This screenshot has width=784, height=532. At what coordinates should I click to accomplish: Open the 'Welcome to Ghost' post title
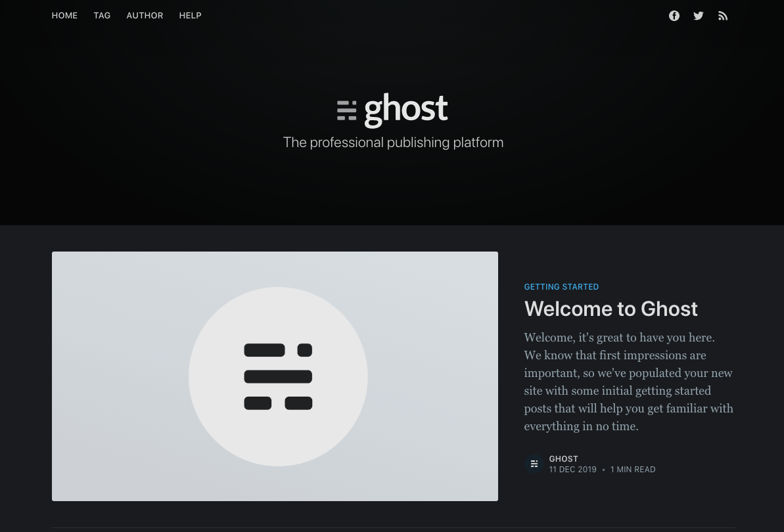pos(611,309)
